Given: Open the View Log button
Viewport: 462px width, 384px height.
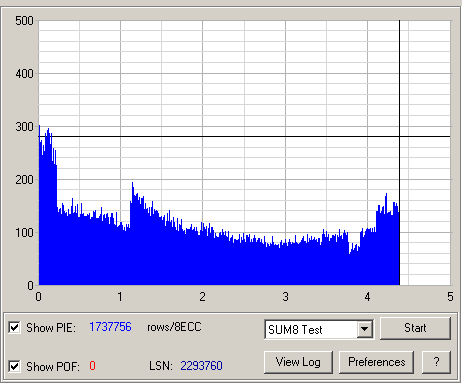Looking at the screenshot, I should 298,362.
